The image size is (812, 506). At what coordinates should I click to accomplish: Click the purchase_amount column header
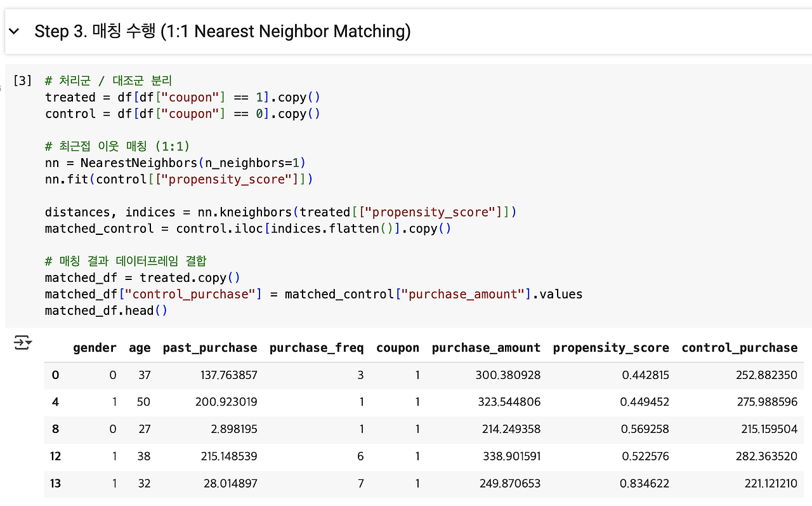[x=486, y=348]
